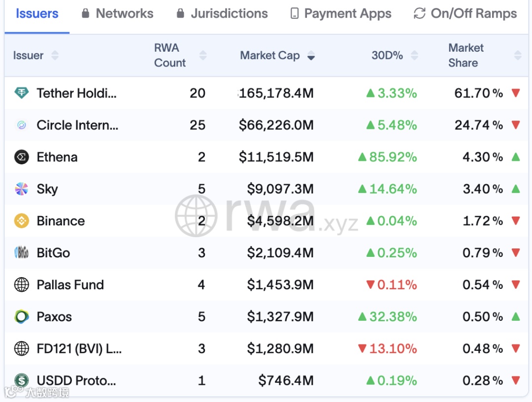The image size is (532, 402).
Task: Sort by 30D% column arrows
Action: 414,56
